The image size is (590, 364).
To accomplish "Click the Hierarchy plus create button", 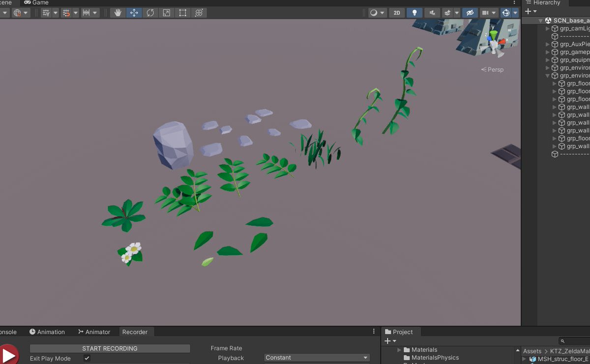I will 531,11.
